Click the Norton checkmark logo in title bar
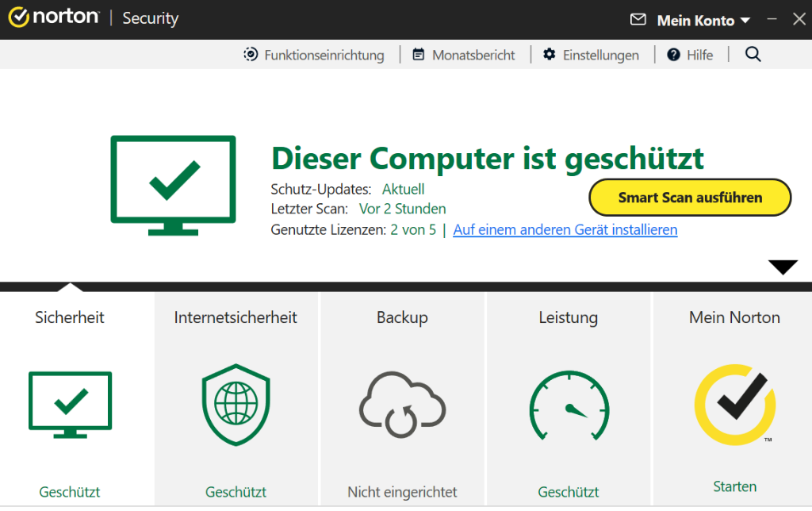The height and width of the screenshot is (511, 812). [18, 17]
